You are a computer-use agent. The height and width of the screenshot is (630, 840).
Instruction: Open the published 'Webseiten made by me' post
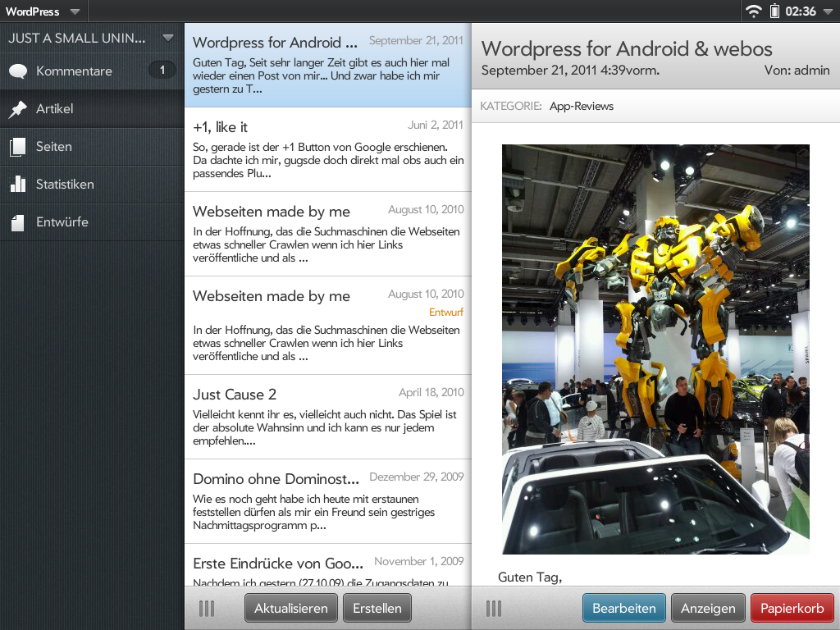pyautogui.click(x=328, y=234)
